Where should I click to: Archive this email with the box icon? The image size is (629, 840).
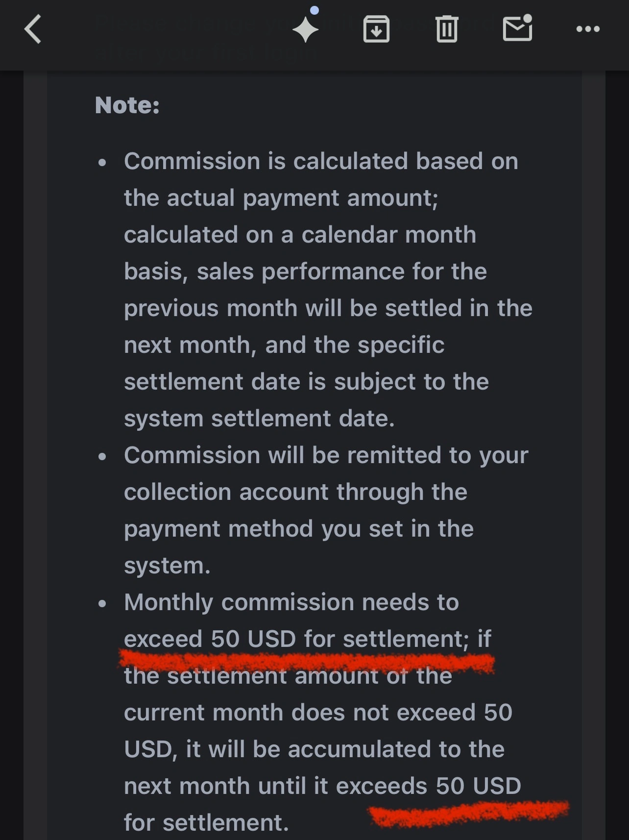[376, 29]
